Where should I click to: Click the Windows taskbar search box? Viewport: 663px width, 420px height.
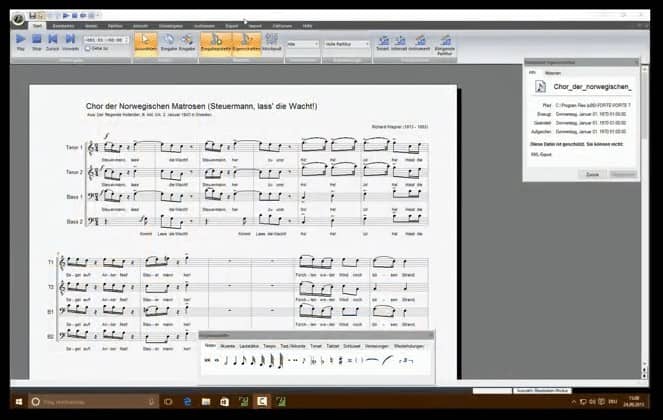click(x=93, y=402)
